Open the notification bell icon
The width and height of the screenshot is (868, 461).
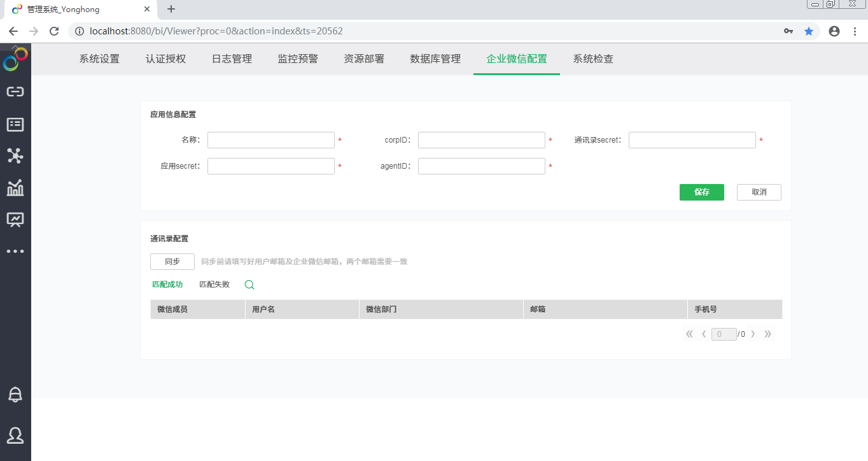15,395
